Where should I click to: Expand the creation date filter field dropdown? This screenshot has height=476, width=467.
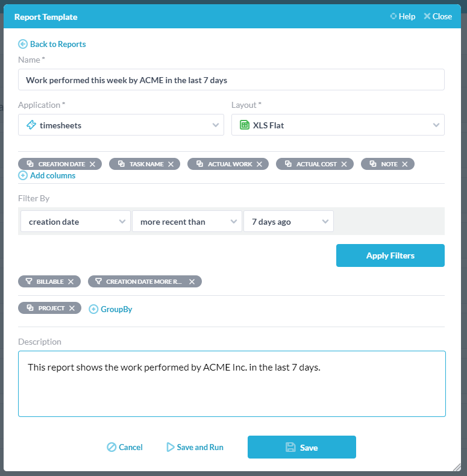click(x=75, y=222)
